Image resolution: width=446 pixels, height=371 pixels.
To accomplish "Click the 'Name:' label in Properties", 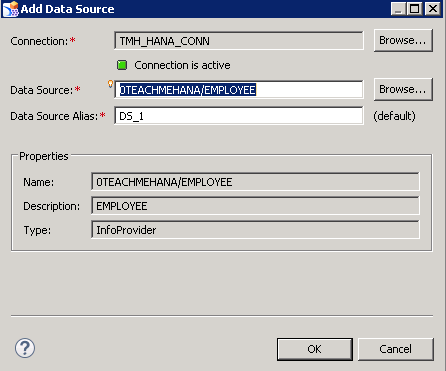I will click(39, 182).
